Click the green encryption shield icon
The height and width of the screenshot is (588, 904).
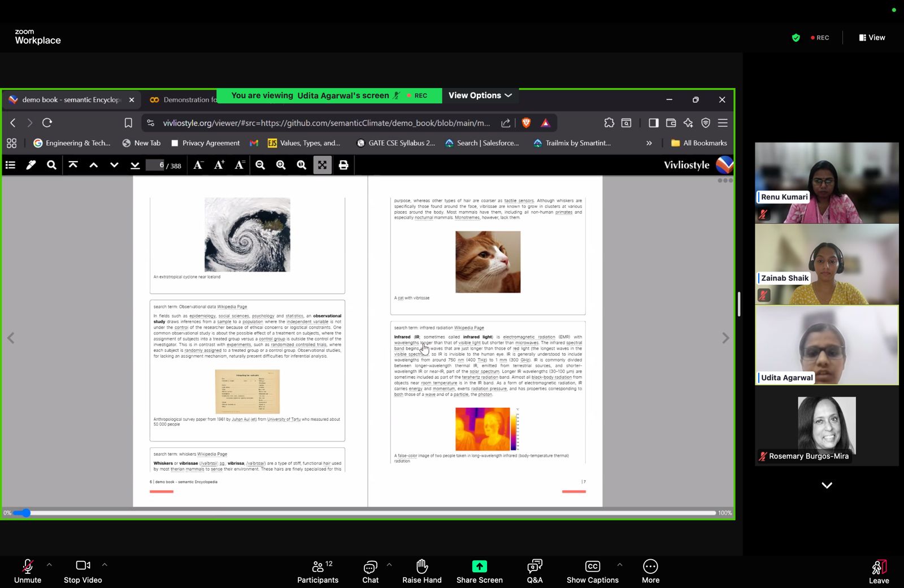coord(796,38)
